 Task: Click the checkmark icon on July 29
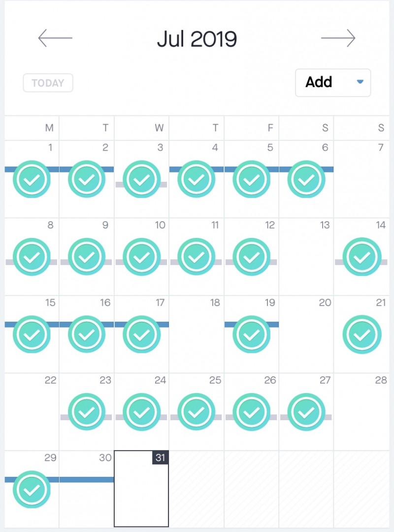(32, 489)
